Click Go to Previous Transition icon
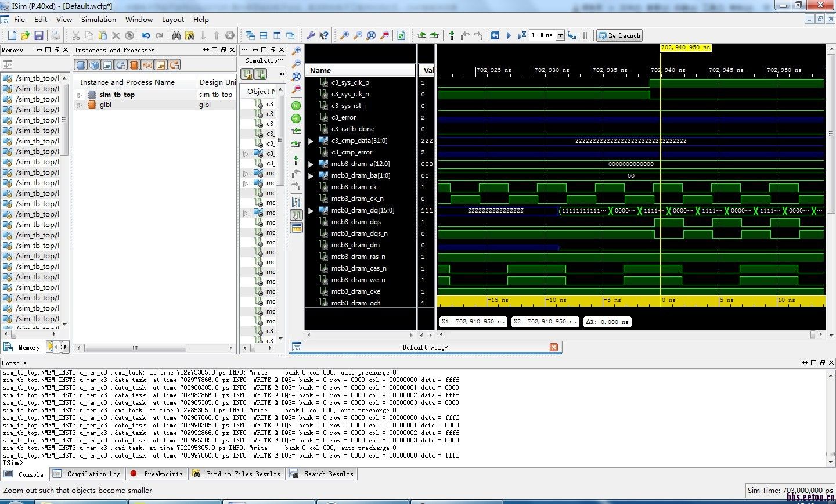This screenshot has height=504, width=836. (x=422, y=35)
